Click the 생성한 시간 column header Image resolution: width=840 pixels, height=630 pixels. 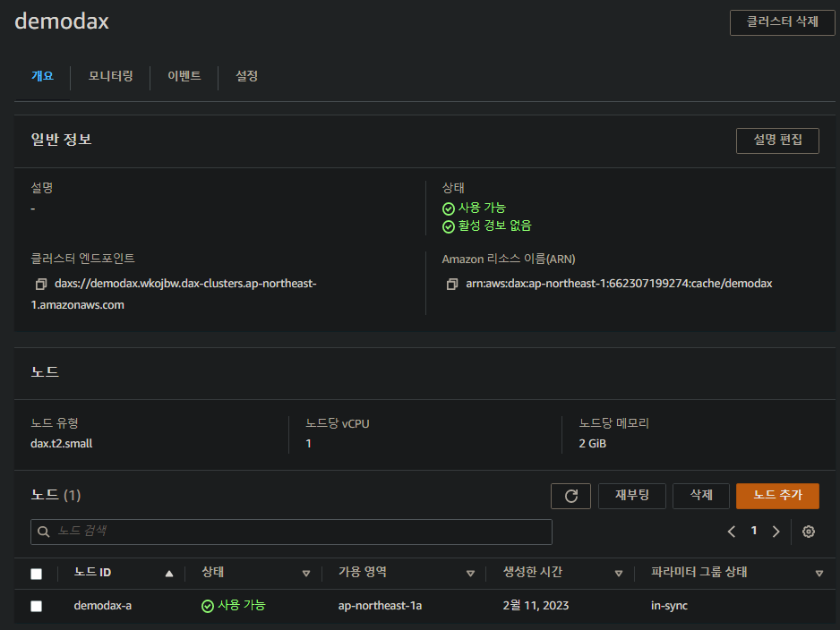(x=533, y=573)
